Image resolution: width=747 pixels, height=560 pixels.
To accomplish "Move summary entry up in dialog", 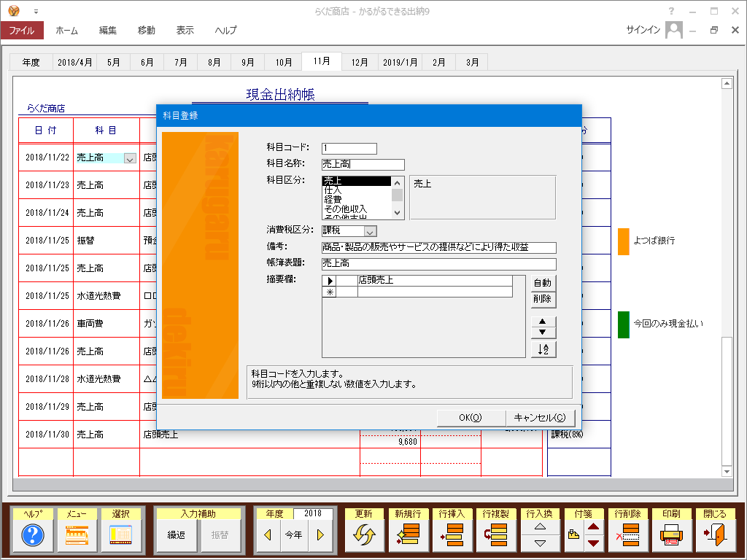I will pyautogui.click(x=543, y=322).
